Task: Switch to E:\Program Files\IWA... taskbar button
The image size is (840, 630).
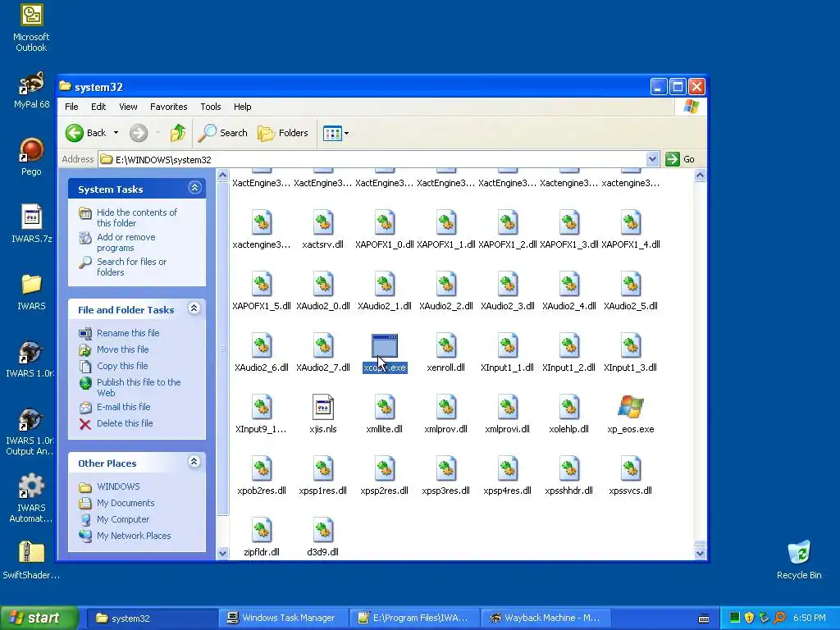Action: point(414,618)
